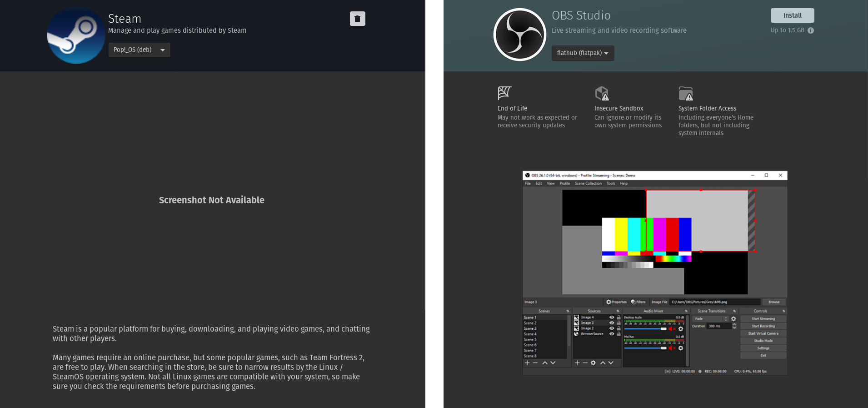
Task: Uninstall Steam with the trash button
Action: [357, 19]
